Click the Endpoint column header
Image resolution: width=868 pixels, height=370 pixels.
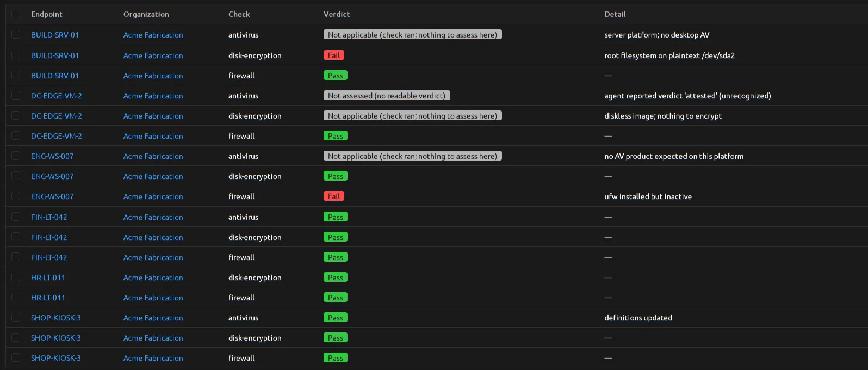tap(47, 14)
